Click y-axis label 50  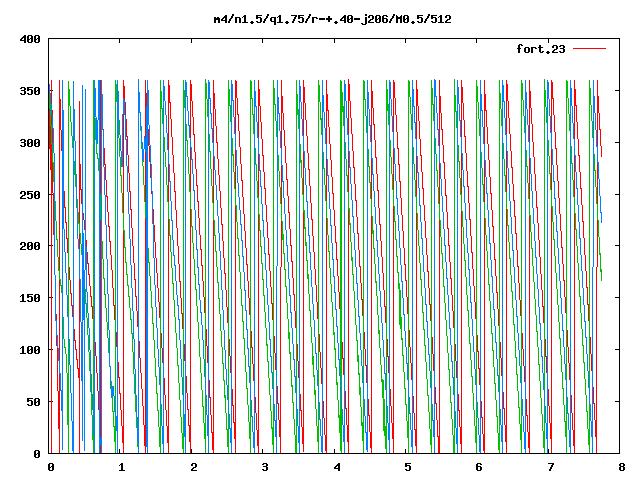(x=33, y=402)
